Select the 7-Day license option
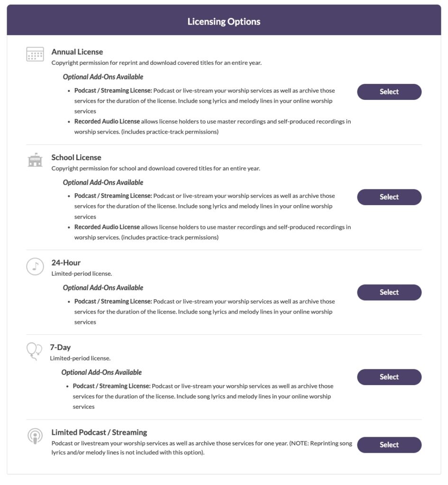Viewport: 448px width, 485px height. [389, 377]
